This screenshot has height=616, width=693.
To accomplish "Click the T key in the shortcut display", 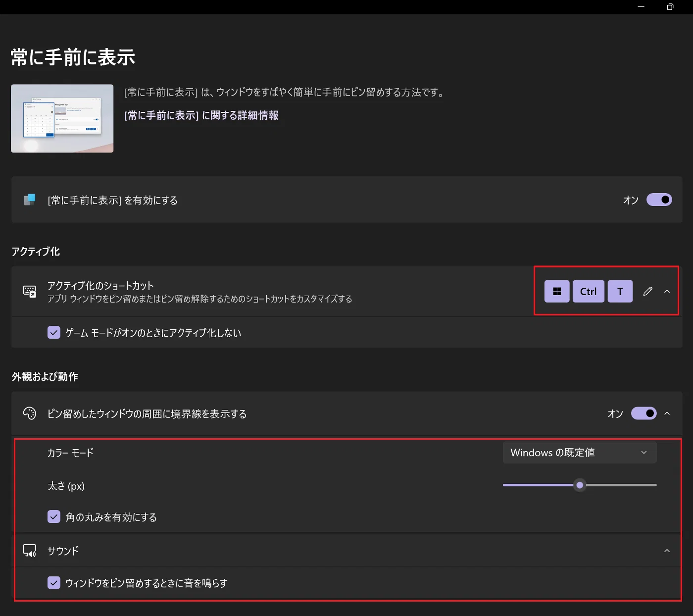I will (620, 291).
